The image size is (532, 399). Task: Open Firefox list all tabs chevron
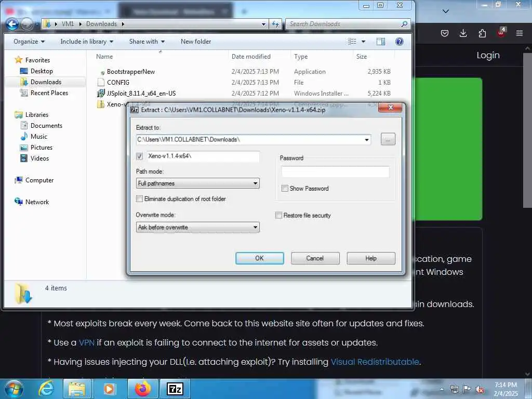[x=446, y=11]
